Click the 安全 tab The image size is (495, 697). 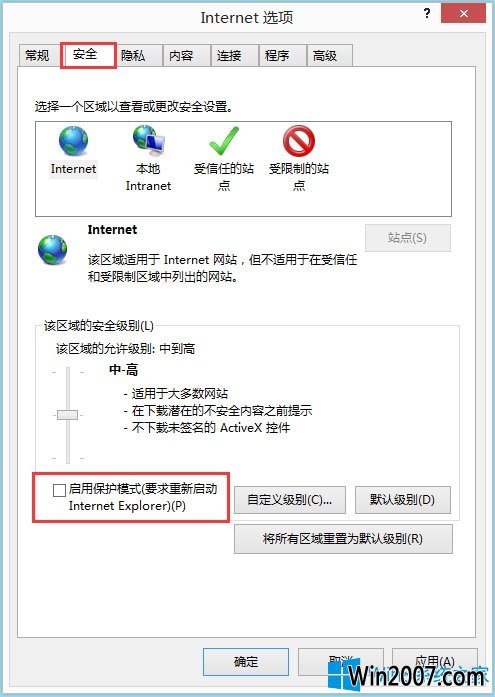(85, 55)
